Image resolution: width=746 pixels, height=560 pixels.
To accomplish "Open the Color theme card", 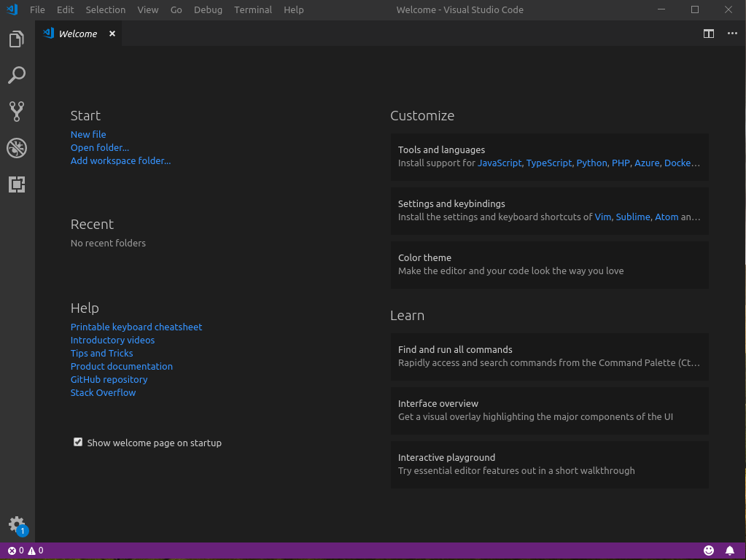I will 550,265.
